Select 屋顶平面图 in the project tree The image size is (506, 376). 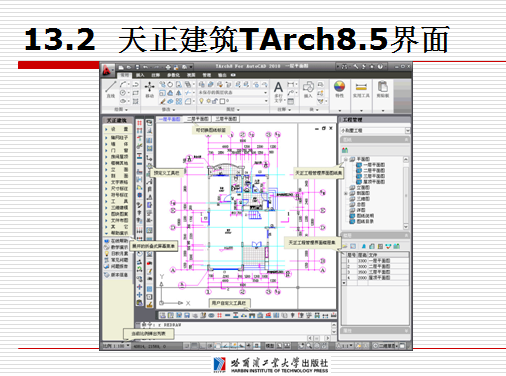[374, 182]
